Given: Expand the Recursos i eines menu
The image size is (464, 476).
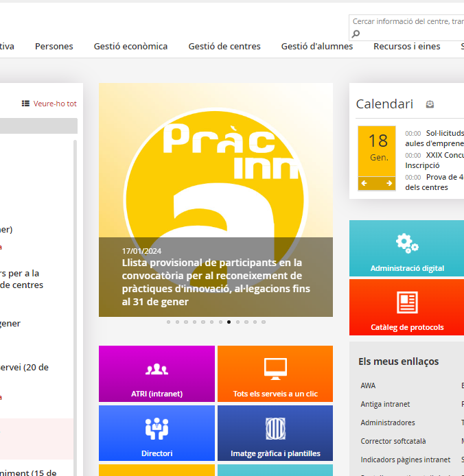Looking at the screenshot, I should coord(407,47).
